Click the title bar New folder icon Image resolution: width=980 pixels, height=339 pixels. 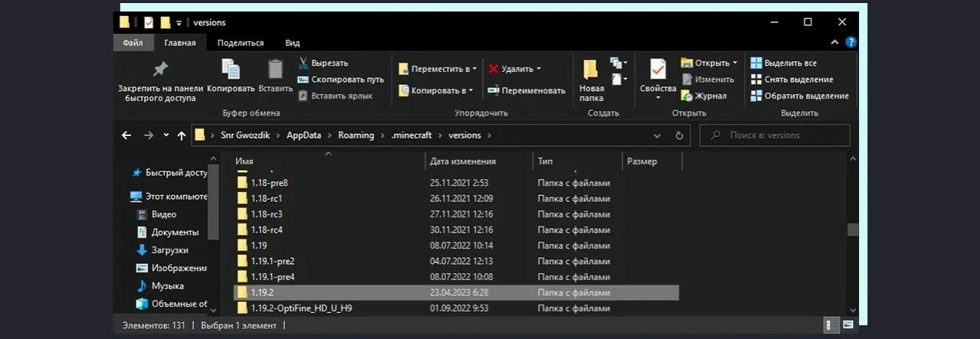pyautogui.click(x=165, y=22)
